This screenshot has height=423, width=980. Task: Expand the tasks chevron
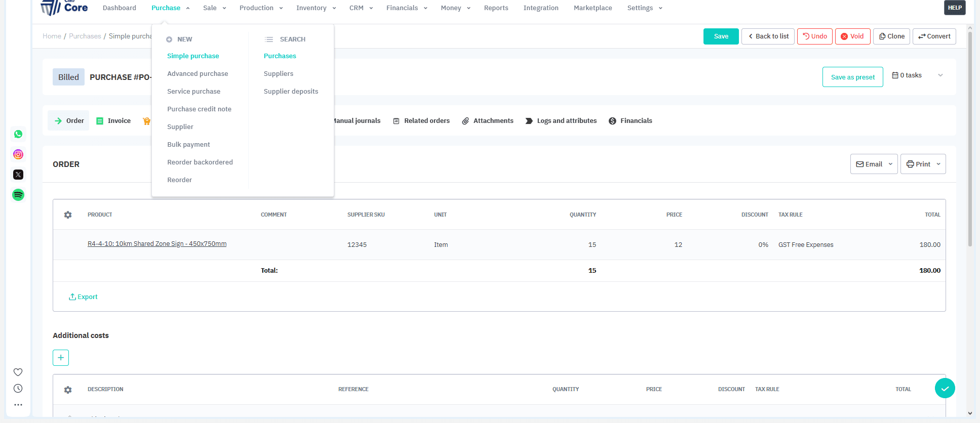coord(940,75)
